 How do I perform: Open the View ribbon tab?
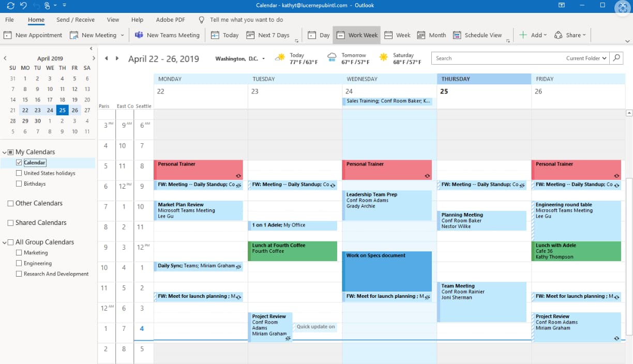113,20
